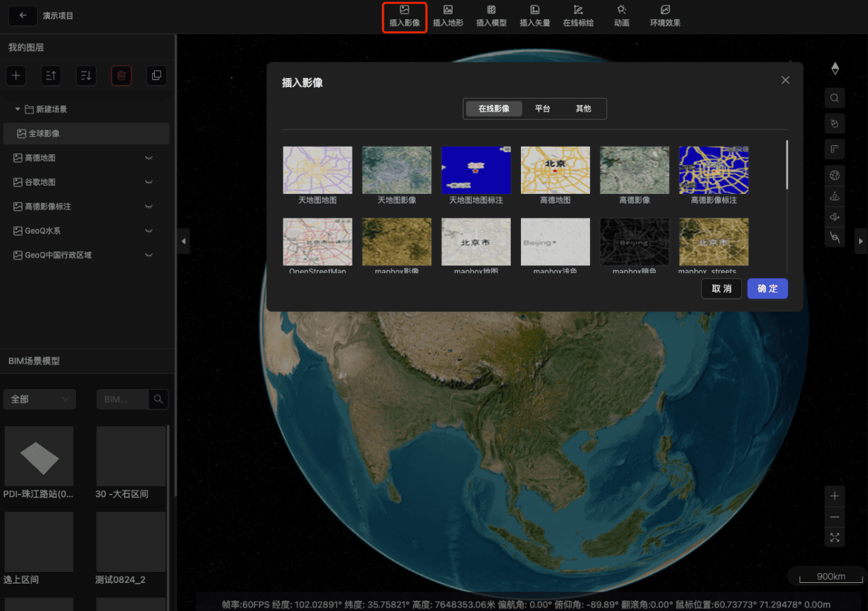The width and height of the screenshot is (868, 611).
Task: Select the Insert Vector (插入矢量) tool
Action: [535, 16]
